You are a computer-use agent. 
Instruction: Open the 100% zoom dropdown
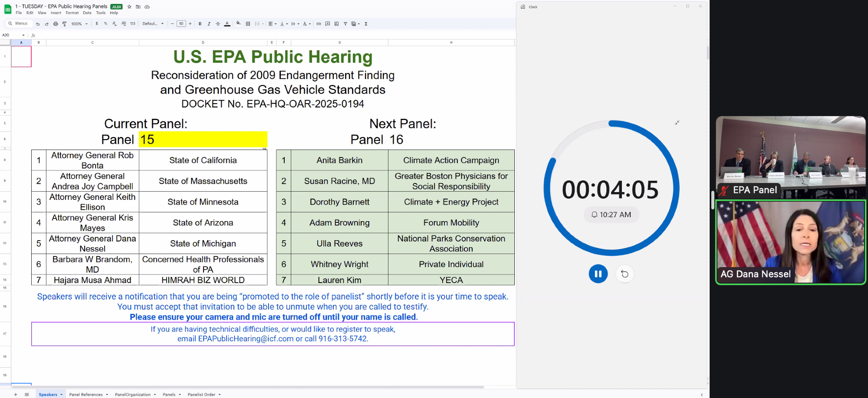pyautogui.click(x=79, y=24)
